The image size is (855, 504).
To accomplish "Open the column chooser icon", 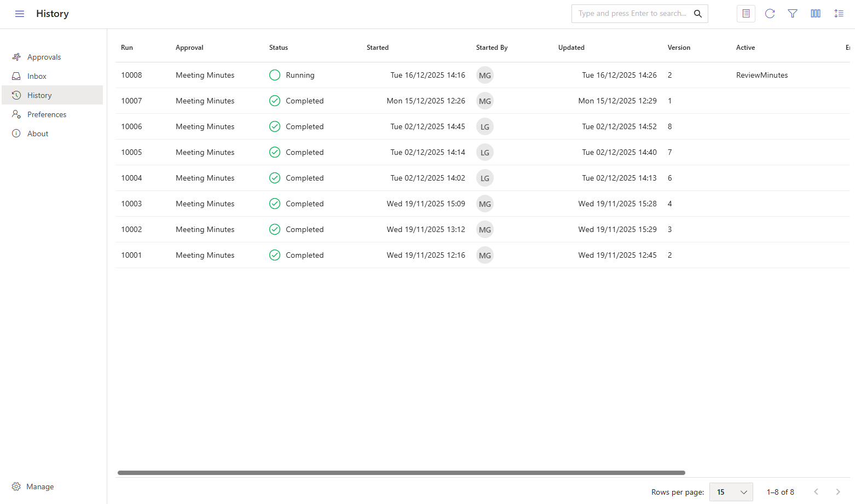I will [815, 14].
